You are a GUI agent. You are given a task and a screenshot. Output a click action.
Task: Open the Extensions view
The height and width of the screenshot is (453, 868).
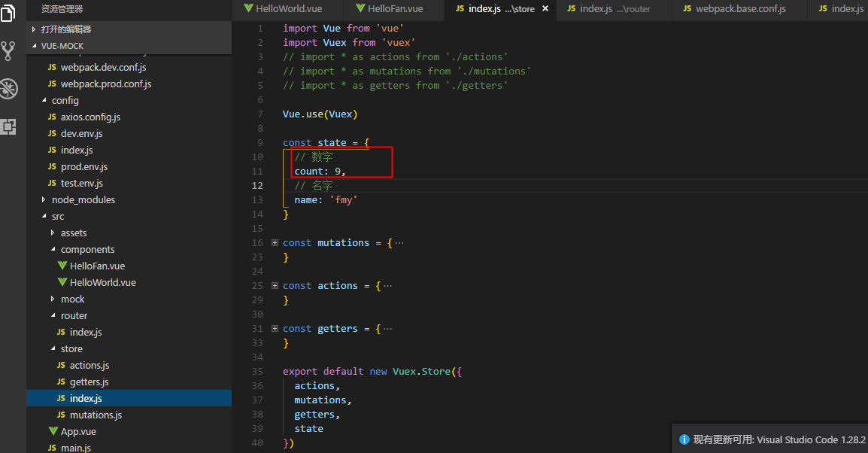click(8, 127)
